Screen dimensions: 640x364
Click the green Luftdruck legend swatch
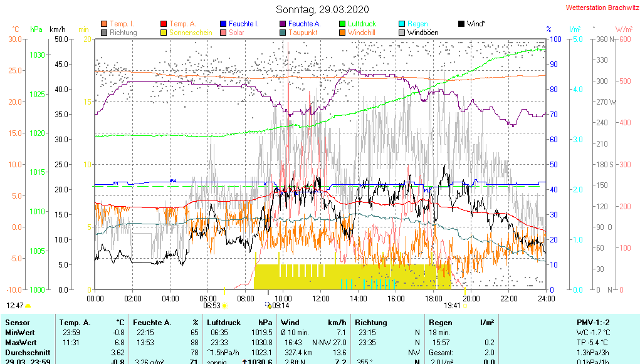(x=342, y=24)
